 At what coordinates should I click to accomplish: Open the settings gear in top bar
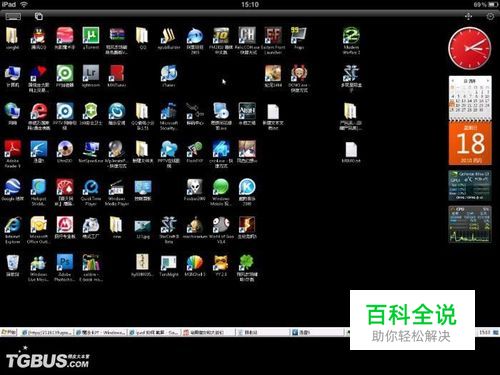(x=490, y=16)
